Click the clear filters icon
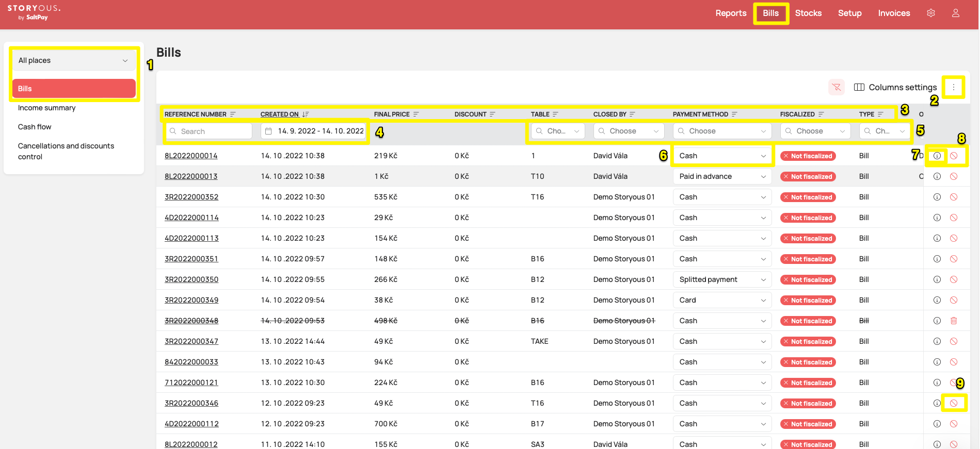The width and height of the screenshot is (980, 449). (x=837, y=87)
